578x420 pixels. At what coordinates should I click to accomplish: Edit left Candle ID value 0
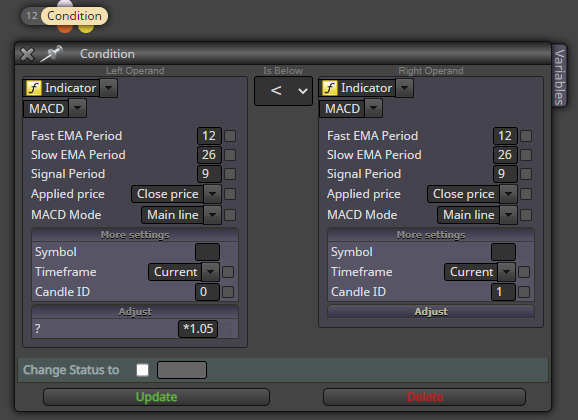[207, 292]
